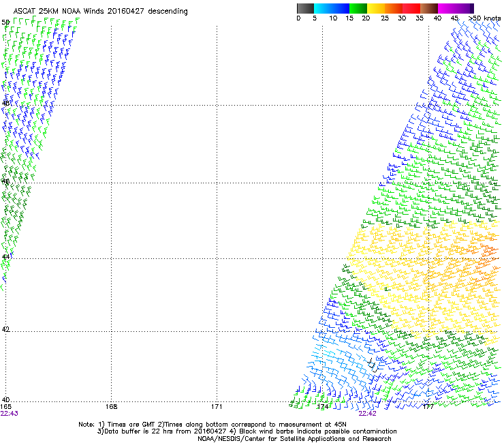Pick the red 30-35 knots color segment
The width and height of the screenshot is (504, 443).
(x=411, y=8)
